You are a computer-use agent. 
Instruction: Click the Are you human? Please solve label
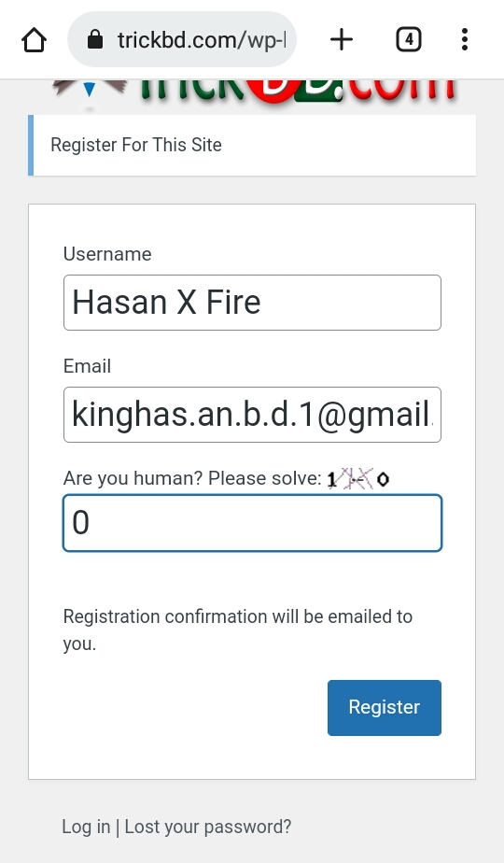(x=192, y=478)
